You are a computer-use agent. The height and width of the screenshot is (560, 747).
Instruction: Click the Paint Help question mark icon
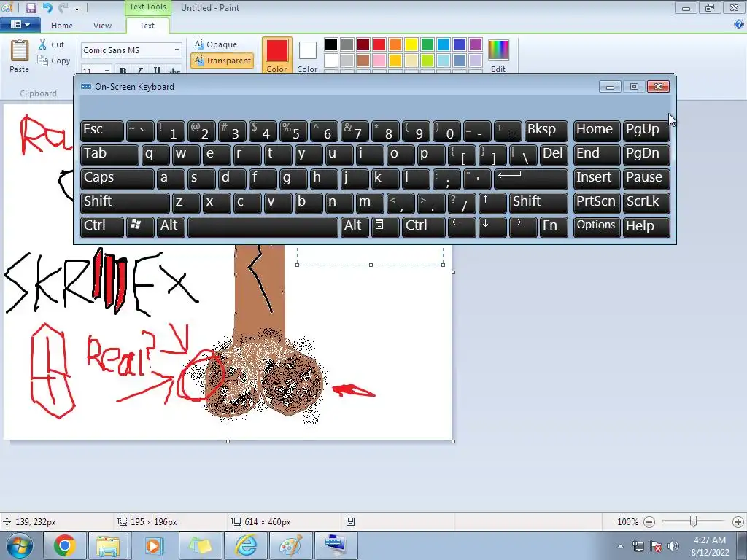[x=738, y=25]
